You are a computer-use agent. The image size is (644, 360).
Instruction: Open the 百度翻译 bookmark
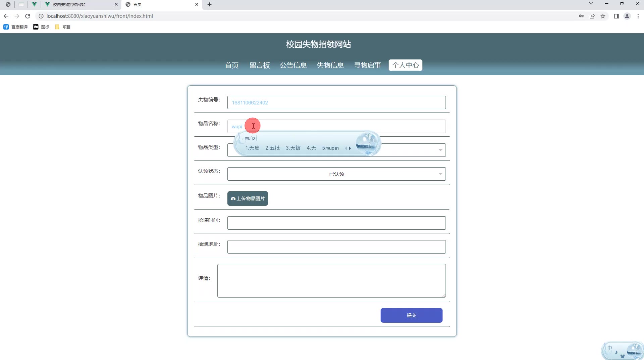(16, 27)
